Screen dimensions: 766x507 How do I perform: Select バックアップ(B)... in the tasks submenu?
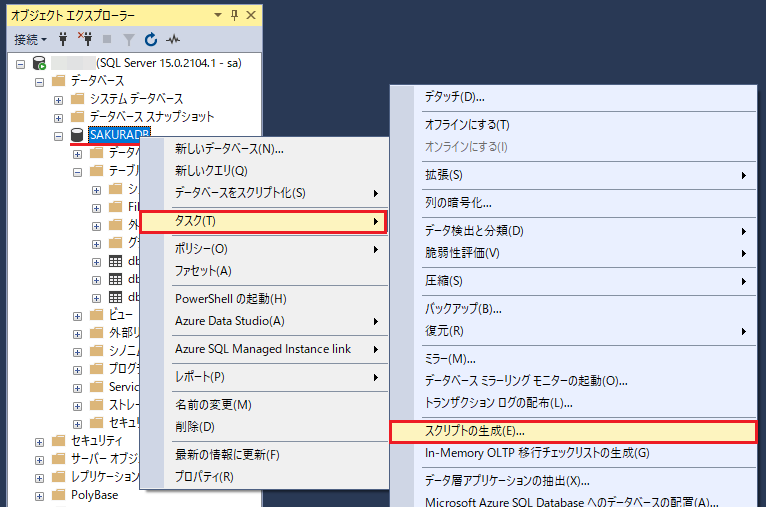click(x=463, y=308)
